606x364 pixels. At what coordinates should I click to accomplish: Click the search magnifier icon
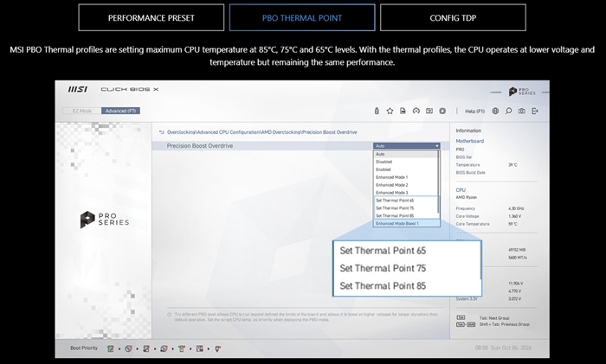(509, 112)
